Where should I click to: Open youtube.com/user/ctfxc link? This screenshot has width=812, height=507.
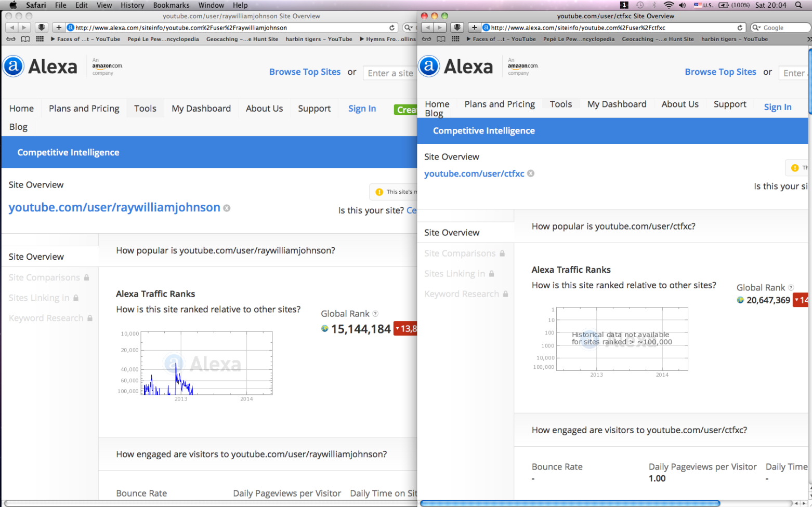coord(474,174)
